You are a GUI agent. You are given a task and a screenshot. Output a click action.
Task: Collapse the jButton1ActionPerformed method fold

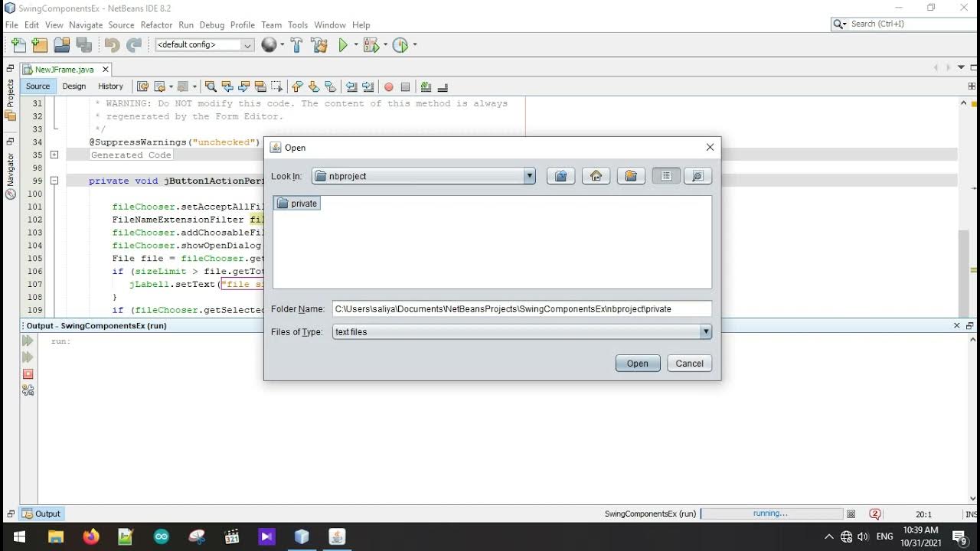point(54,181)
